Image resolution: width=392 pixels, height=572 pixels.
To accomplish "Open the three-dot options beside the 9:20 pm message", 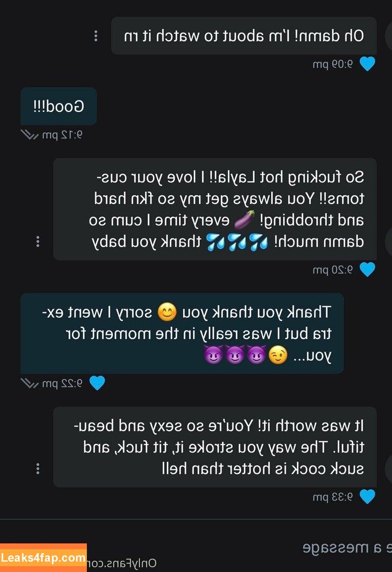I will tap(38, 242).
